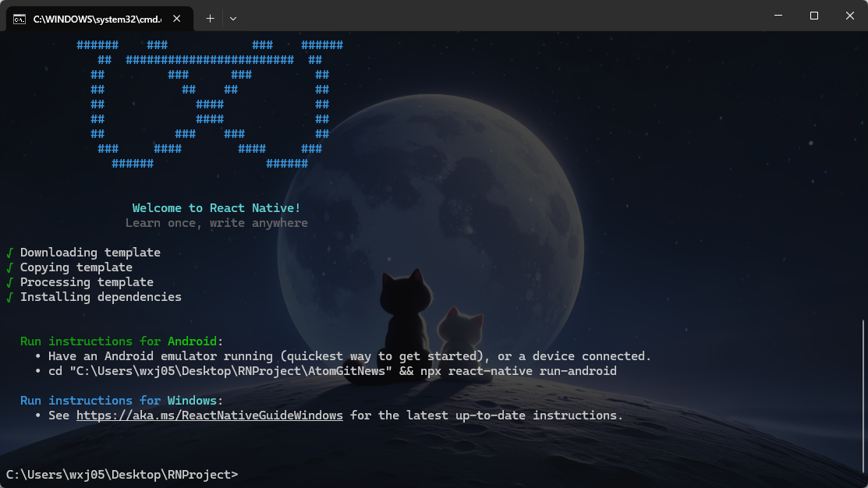Click 'Processing template' line
The image size is (868, 488).
[87, 282]
